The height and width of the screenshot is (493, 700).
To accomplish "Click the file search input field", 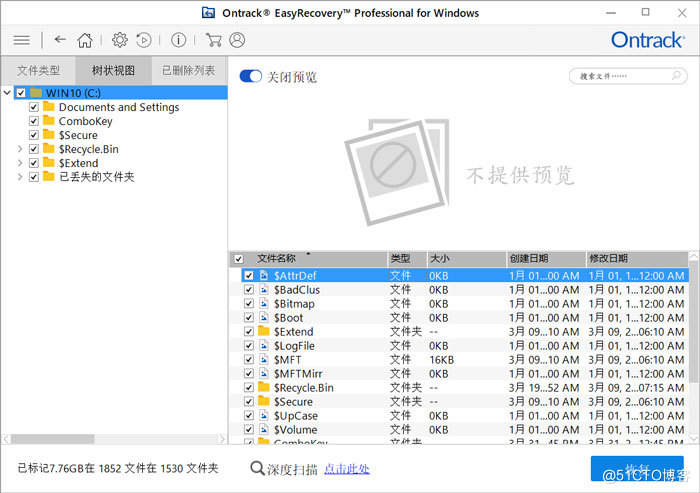I will point(628,76).
